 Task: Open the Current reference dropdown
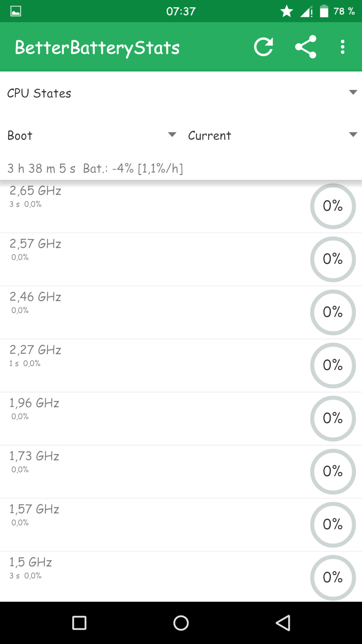272,135
